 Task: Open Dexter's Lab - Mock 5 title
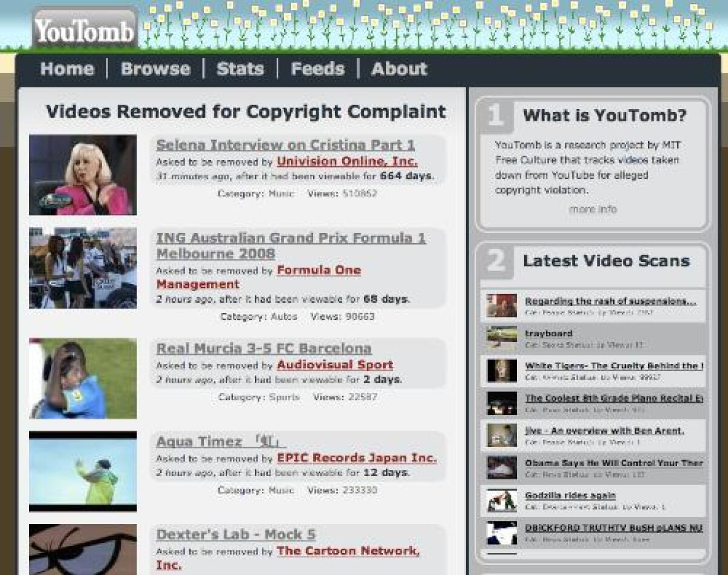[x=236, y=534]
